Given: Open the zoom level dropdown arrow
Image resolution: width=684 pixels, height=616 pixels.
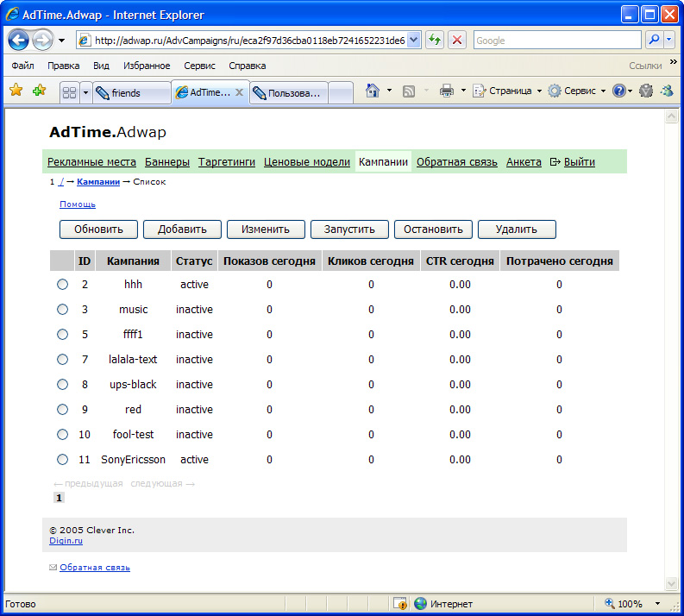Looking at the screenshot, I should click(x=658, y=604).
